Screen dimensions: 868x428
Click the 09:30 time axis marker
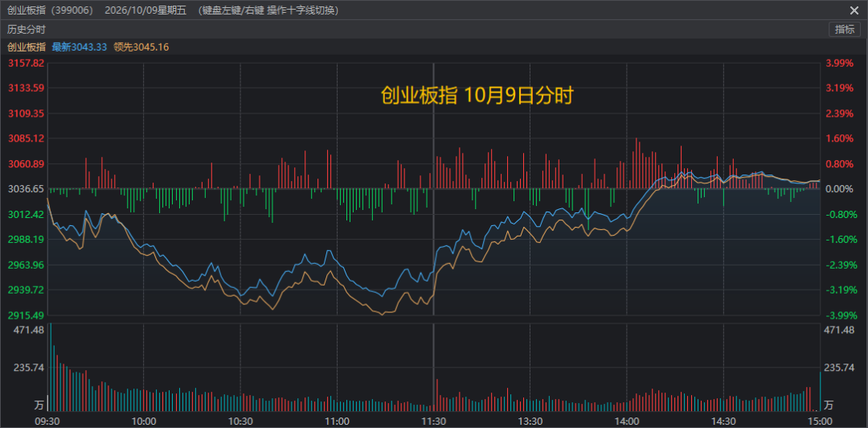pos(47,421)
